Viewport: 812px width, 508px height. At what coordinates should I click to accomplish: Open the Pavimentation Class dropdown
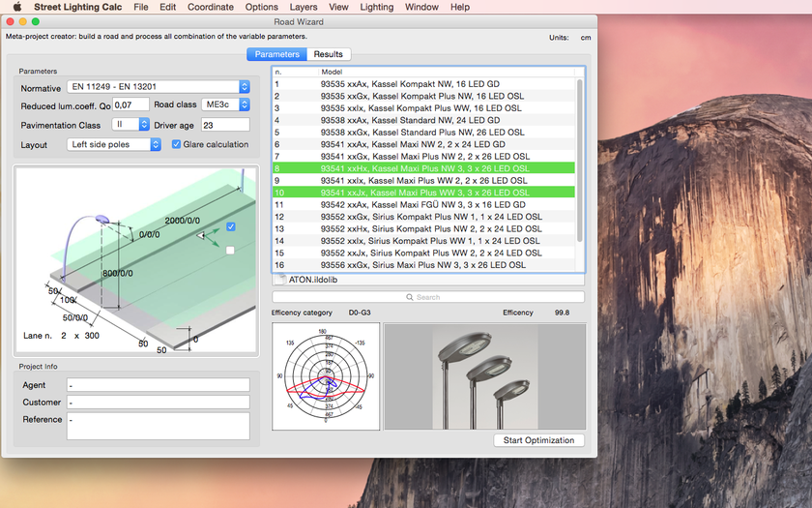click(x=130, y=125)
